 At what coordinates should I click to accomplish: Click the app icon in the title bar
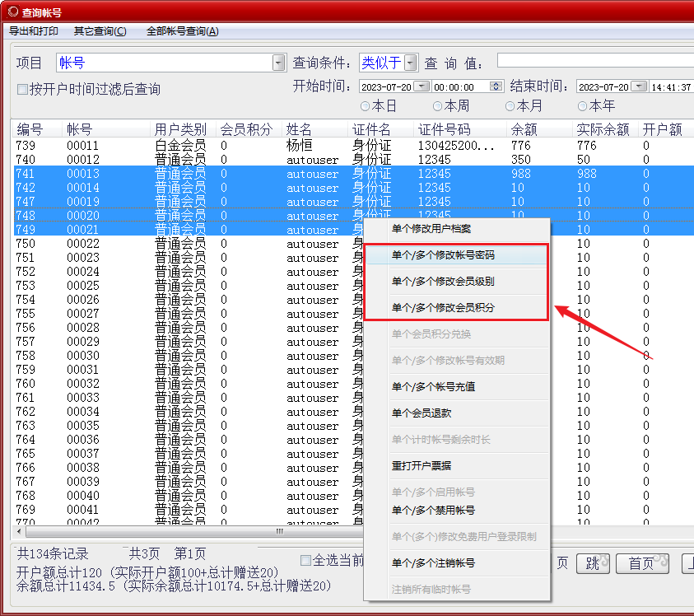point(12,12)
